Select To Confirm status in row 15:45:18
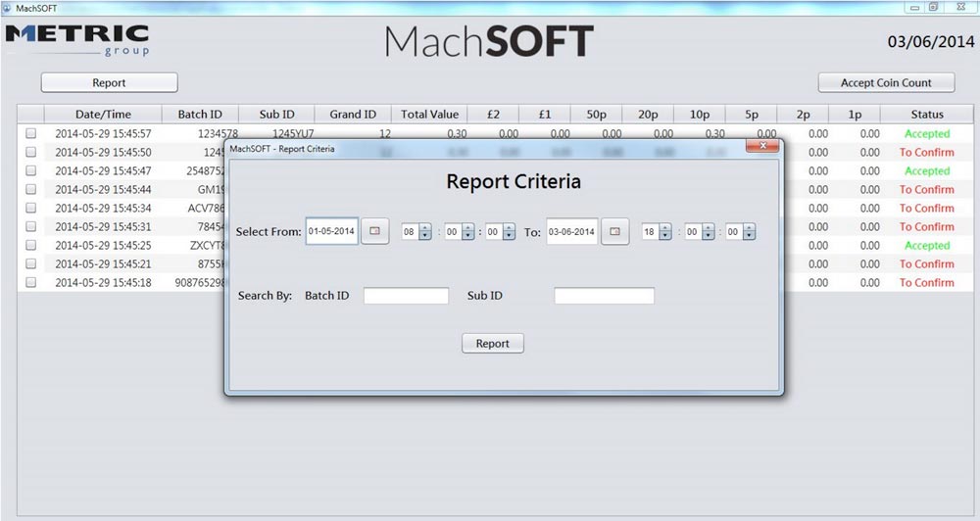980x521 pixels. (927, 282)
